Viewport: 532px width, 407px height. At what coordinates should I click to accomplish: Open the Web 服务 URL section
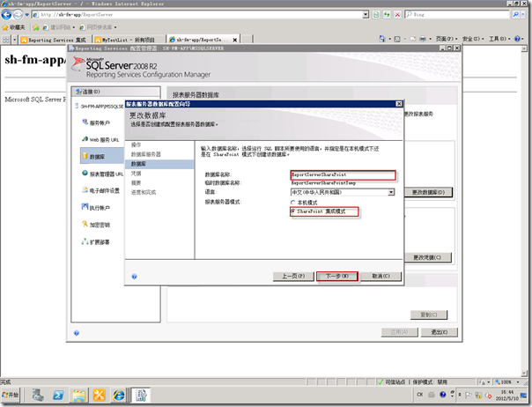click(100, 139)
